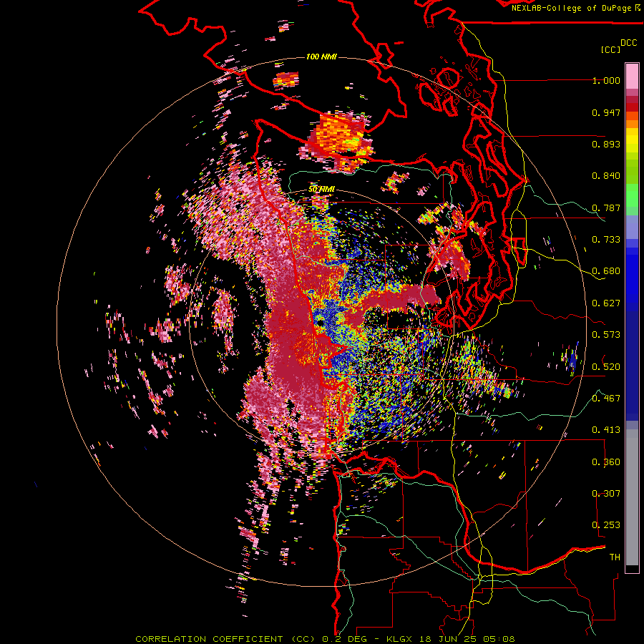
Task: Click the light pink segment of the color bar
Action: pos(632,76)
